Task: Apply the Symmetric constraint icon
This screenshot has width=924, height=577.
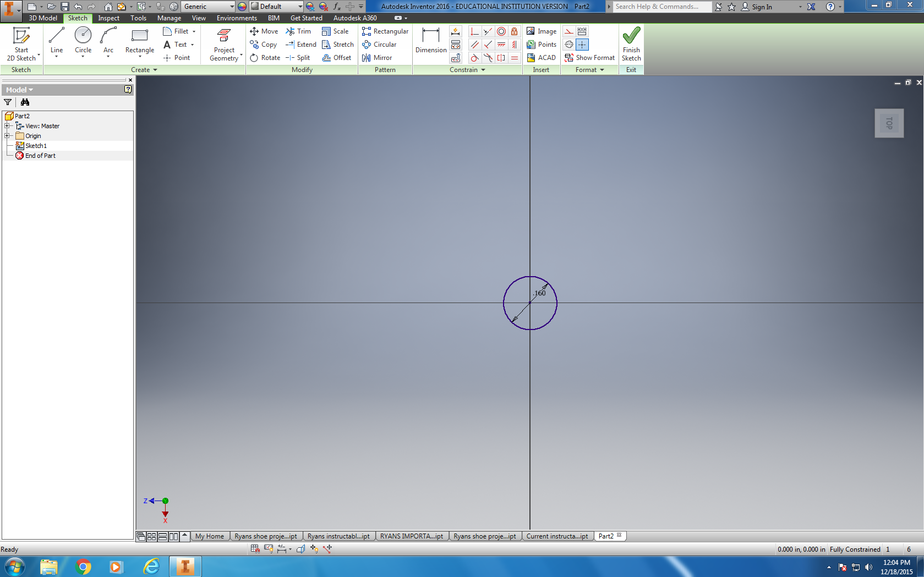Action: click(501, 58)
